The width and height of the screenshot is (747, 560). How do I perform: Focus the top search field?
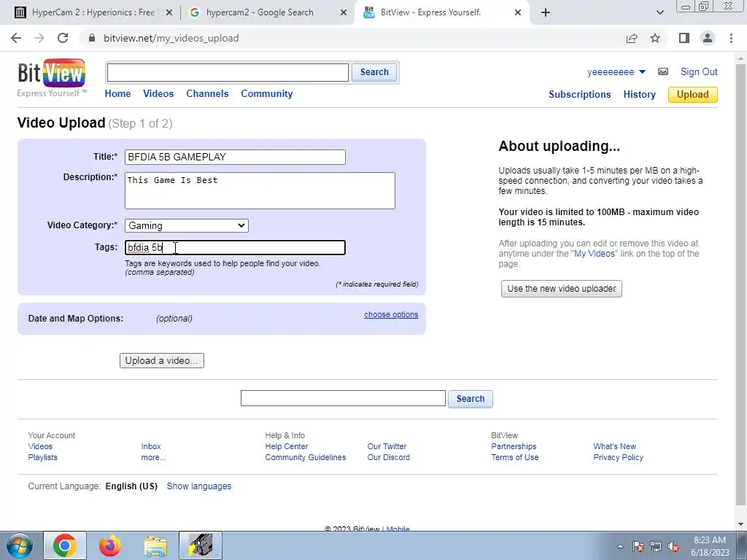228,72
